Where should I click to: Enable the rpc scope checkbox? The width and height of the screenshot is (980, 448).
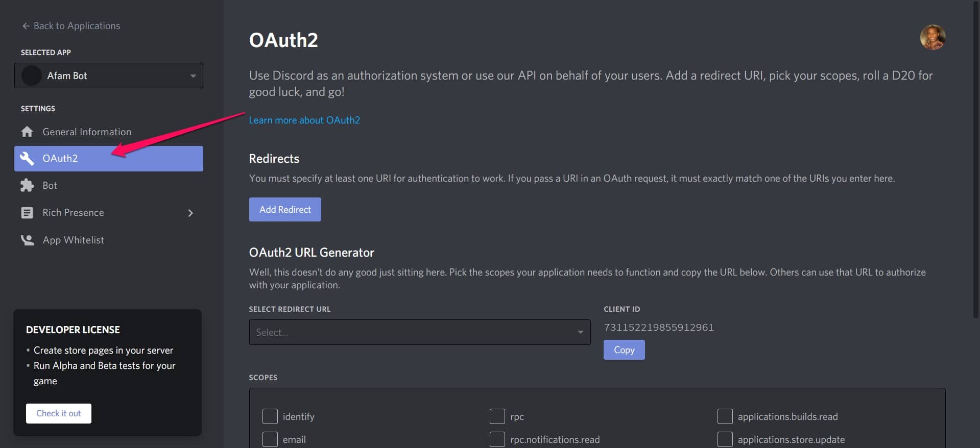(x=497, y=416)
